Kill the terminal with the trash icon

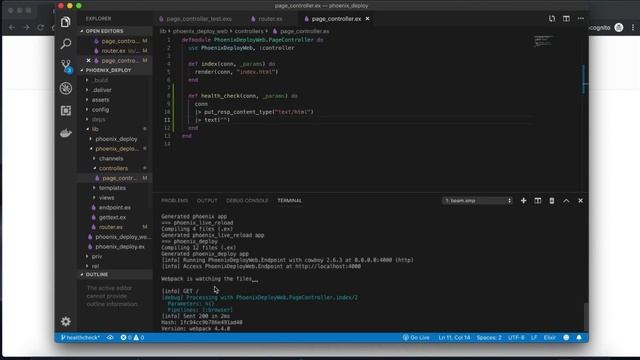552,200
